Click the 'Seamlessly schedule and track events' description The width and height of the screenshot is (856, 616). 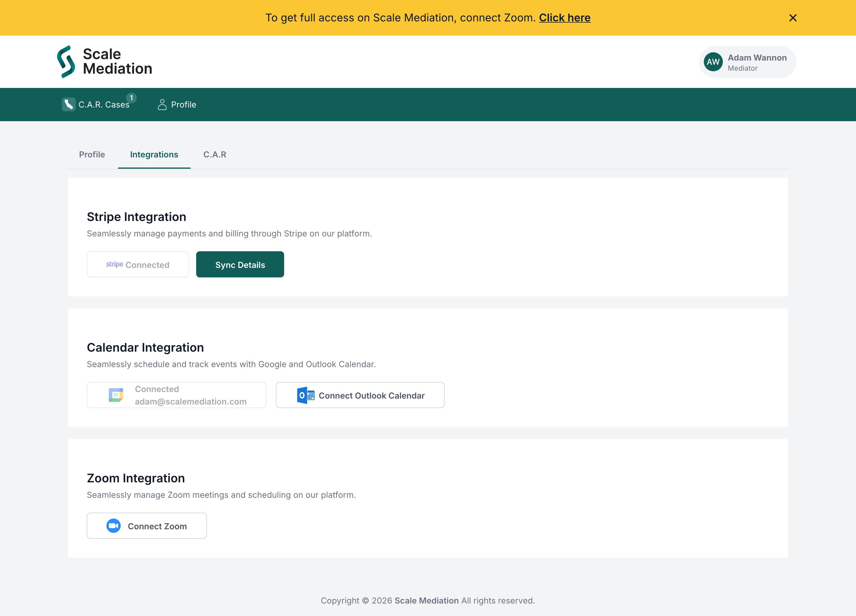231,364
